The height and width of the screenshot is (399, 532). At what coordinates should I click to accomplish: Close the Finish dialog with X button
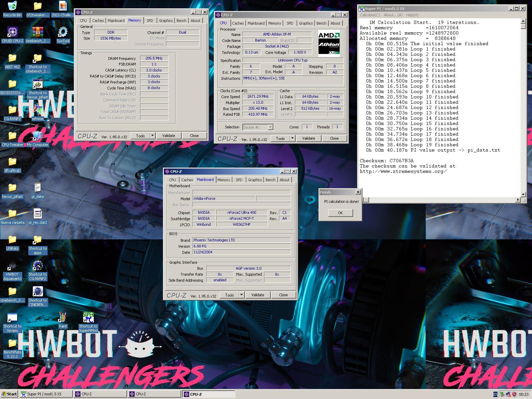[x=358, y=192]
